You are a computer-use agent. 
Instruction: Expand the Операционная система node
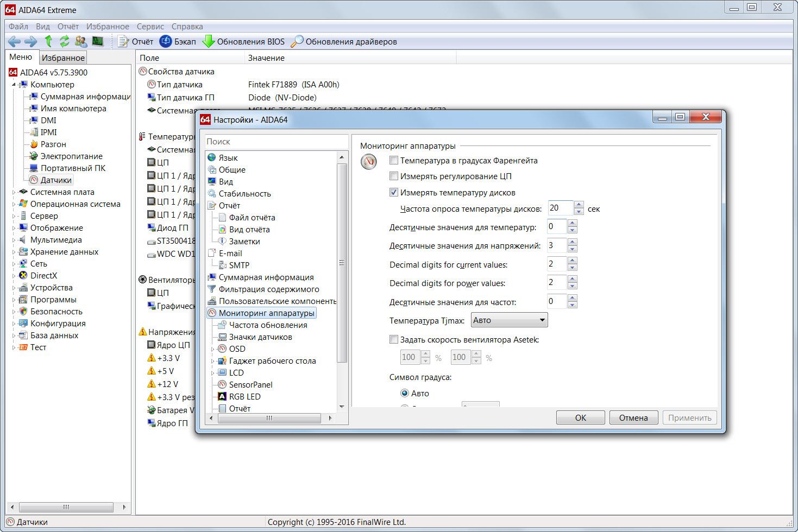[14, 204]
